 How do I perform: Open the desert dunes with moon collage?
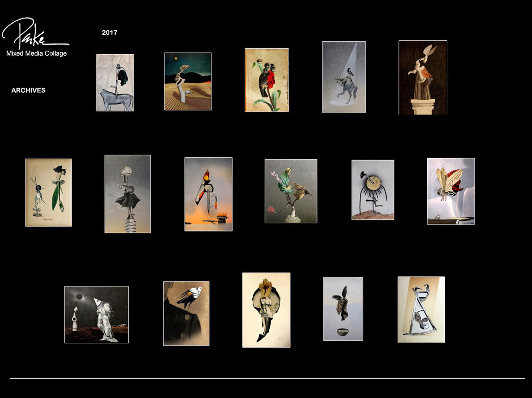(188, 82)
